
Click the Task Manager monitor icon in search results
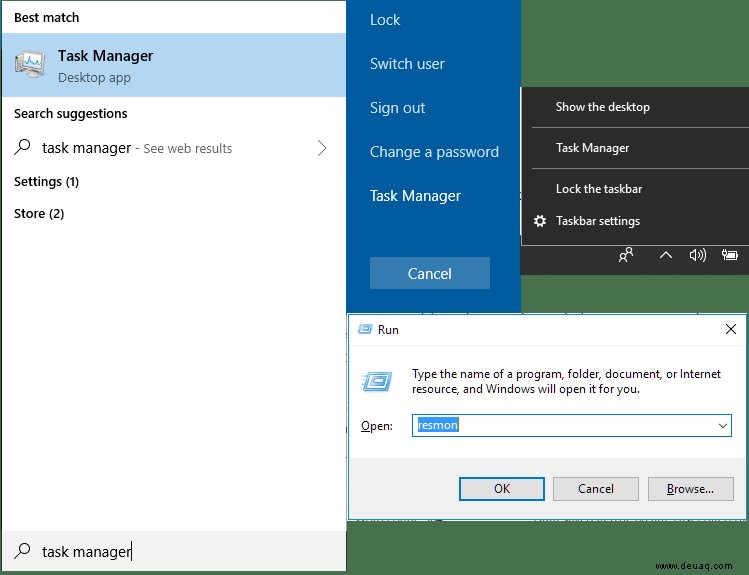[x=30, y=65]
